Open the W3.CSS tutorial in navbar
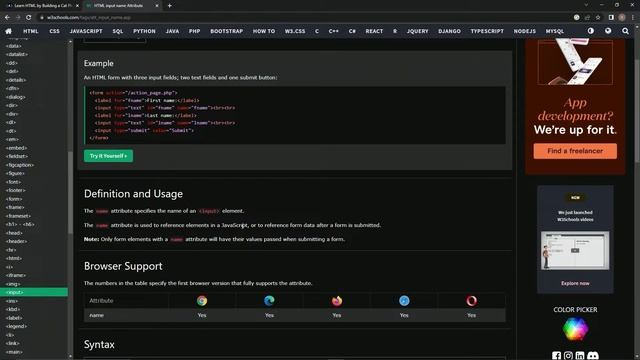This screenshot has height=360, width=640. (295, 31)
